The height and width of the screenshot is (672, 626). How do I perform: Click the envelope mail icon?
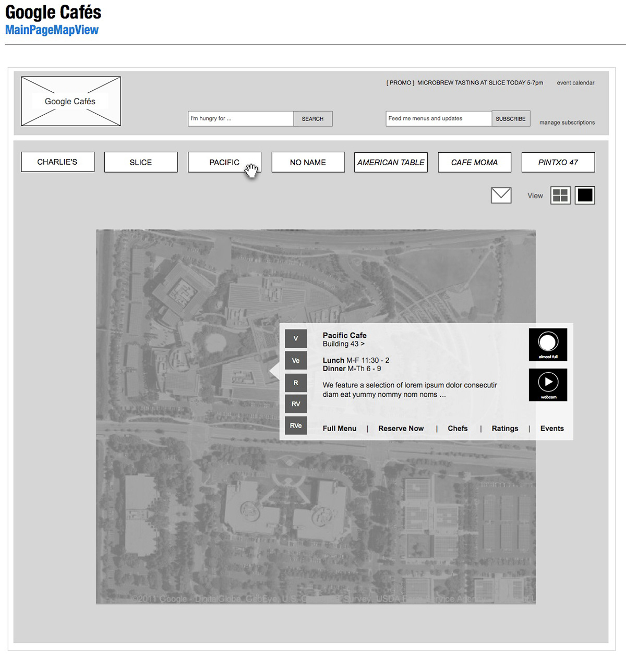pyautogui.click(x=501, y=195)
